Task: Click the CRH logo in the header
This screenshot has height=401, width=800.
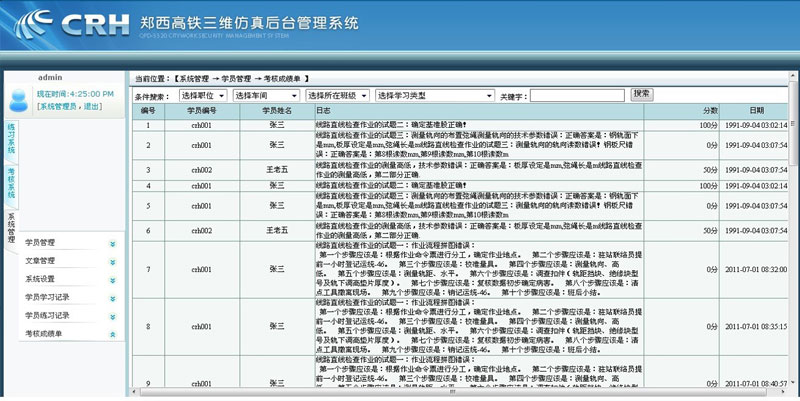Action: (72, 24)
